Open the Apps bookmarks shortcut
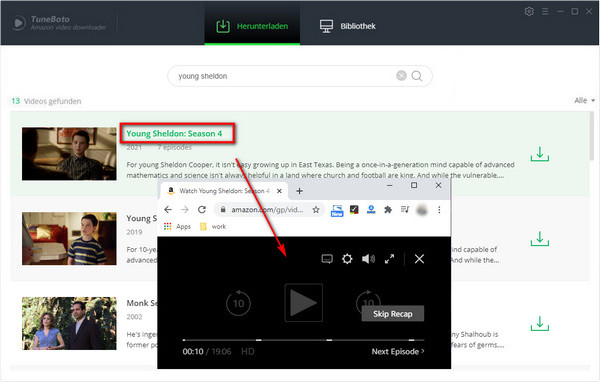600x382 pixels. point(177,227)
